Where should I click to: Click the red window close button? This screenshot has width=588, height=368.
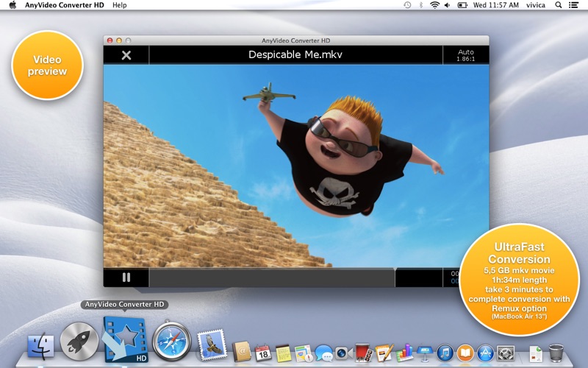coord(110,40)
